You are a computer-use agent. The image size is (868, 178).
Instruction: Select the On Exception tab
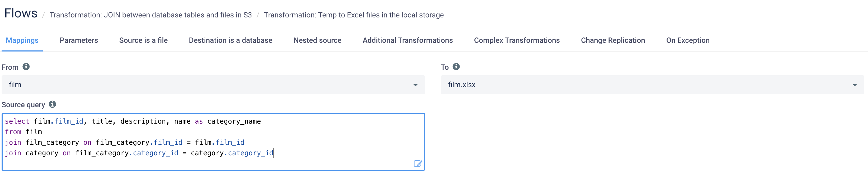point(687,40)
